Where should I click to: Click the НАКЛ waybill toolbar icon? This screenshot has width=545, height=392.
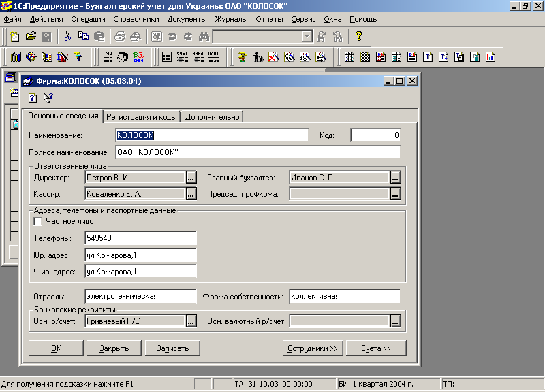[198, 57]
